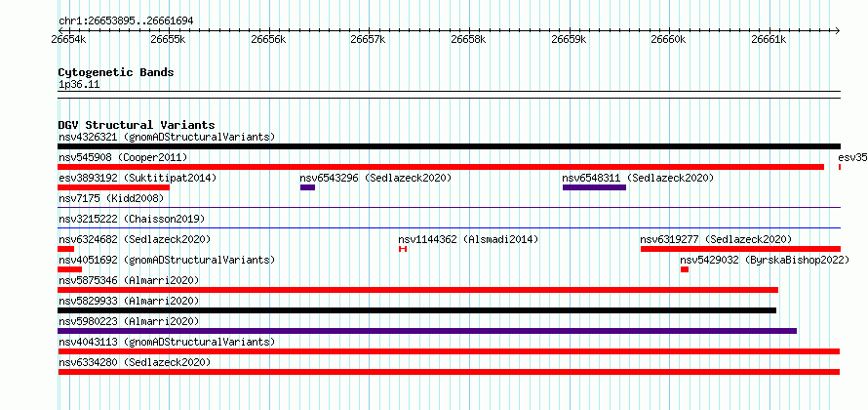Open the nsv4326321 (gnomADStructuralVariants) label
The width and height of the screenshot is (868, 410).
(167, 137)
